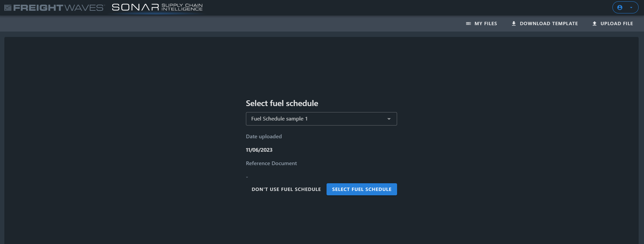Click DON'T USE FUEL SCHEDULE button
Viewport: 644px width, 244px height.
coord(286,189)
